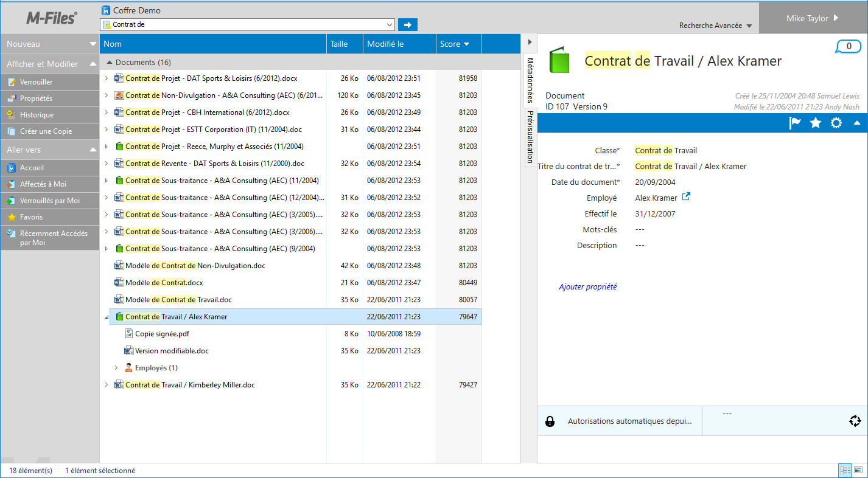
Task: Open the search box dropdown arrow
Action: 390,25
